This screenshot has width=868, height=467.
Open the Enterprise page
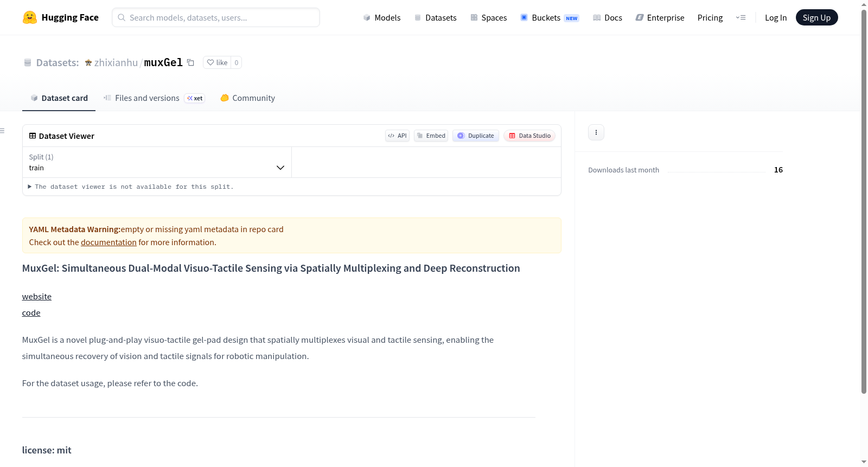click(660, 18)
